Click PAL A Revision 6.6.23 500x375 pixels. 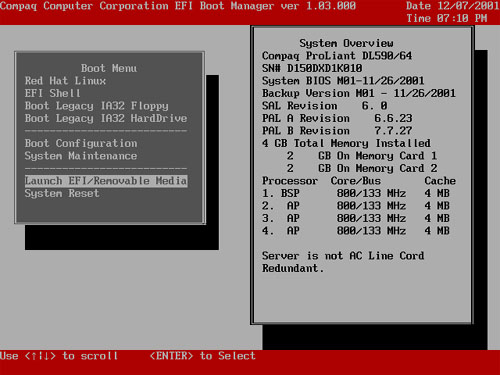click(337, 118)
